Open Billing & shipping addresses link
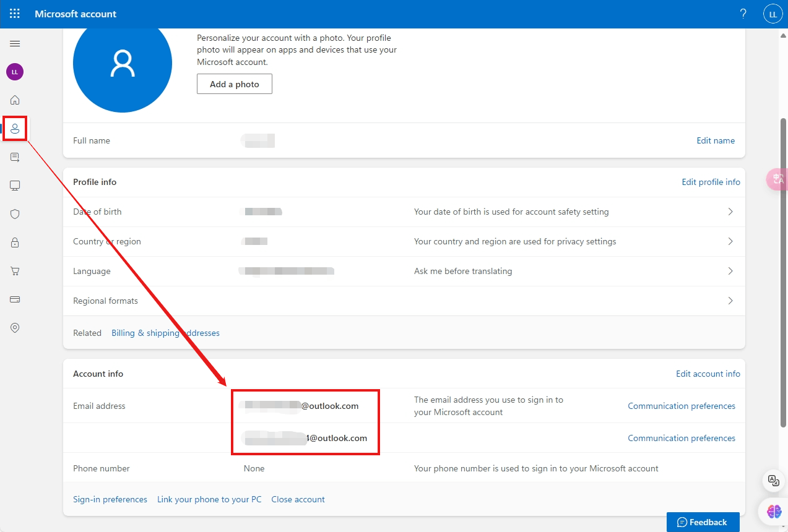Screen dimensions: 788x532 [x=165, y=333]
